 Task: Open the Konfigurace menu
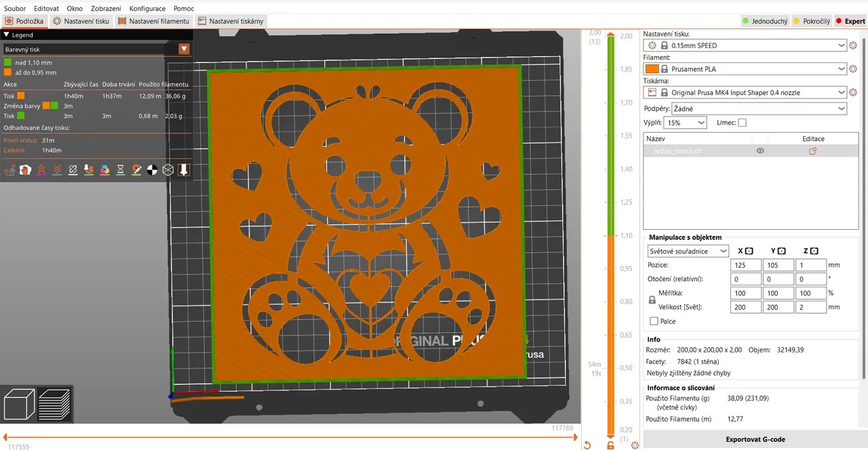tap(147, 8)
